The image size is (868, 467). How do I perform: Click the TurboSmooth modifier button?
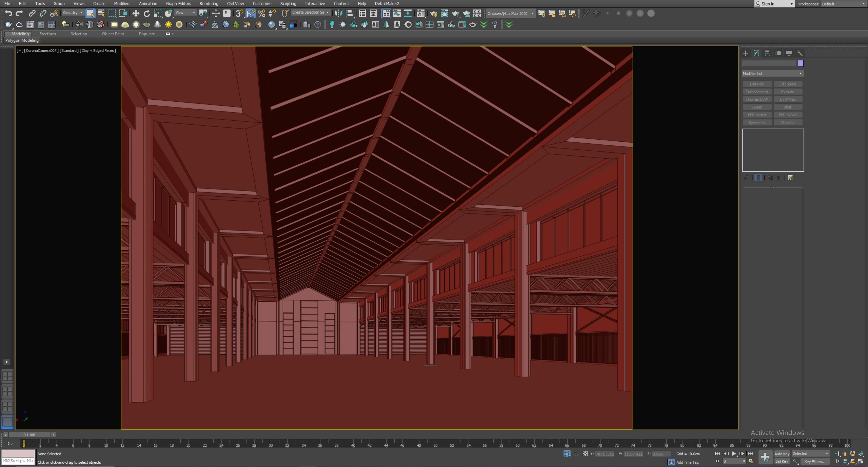coord(757,92)
